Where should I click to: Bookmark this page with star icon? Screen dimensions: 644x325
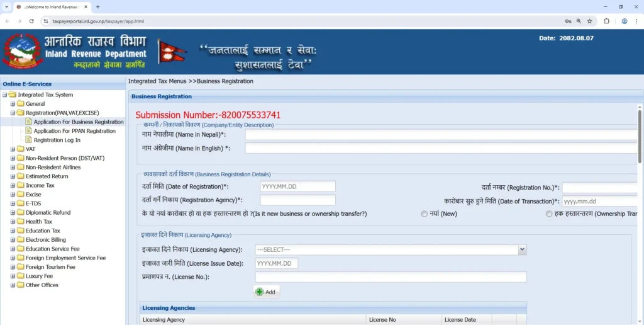coord(590,21)
